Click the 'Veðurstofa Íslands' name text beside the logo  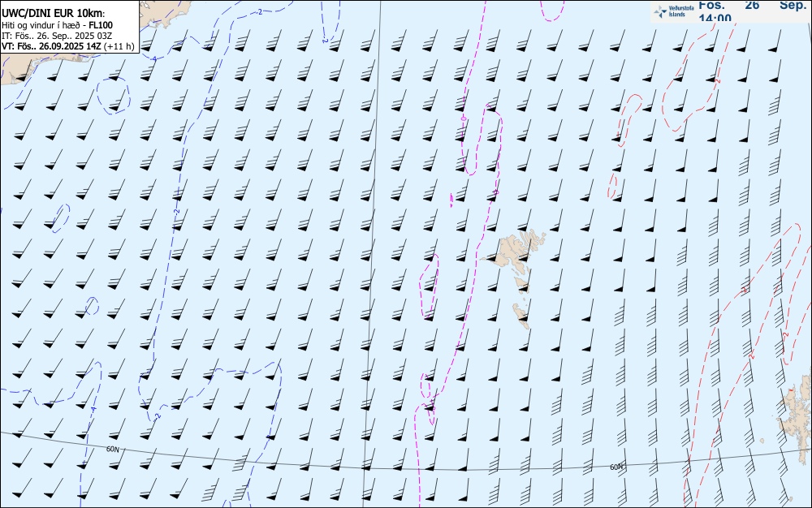click(x=681, y=11)
